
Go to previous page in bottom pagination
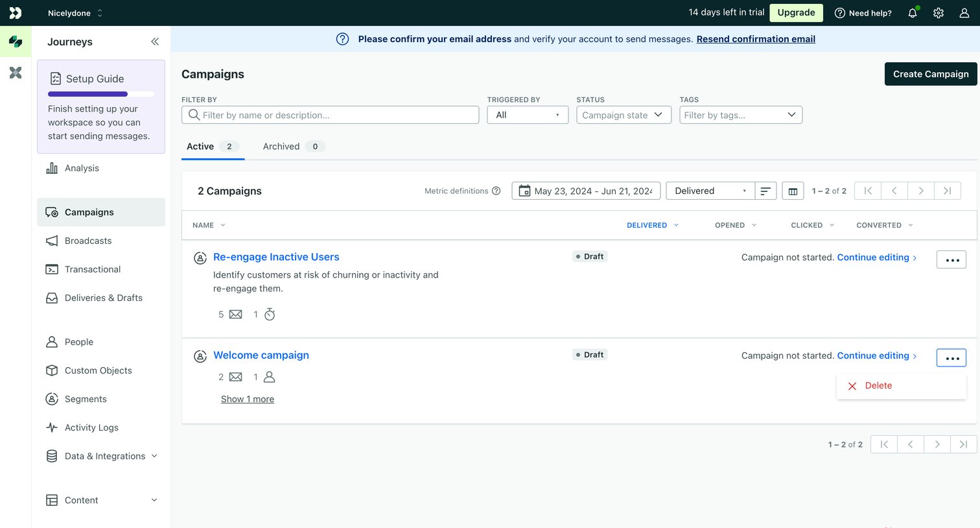[x=911, y=444]
